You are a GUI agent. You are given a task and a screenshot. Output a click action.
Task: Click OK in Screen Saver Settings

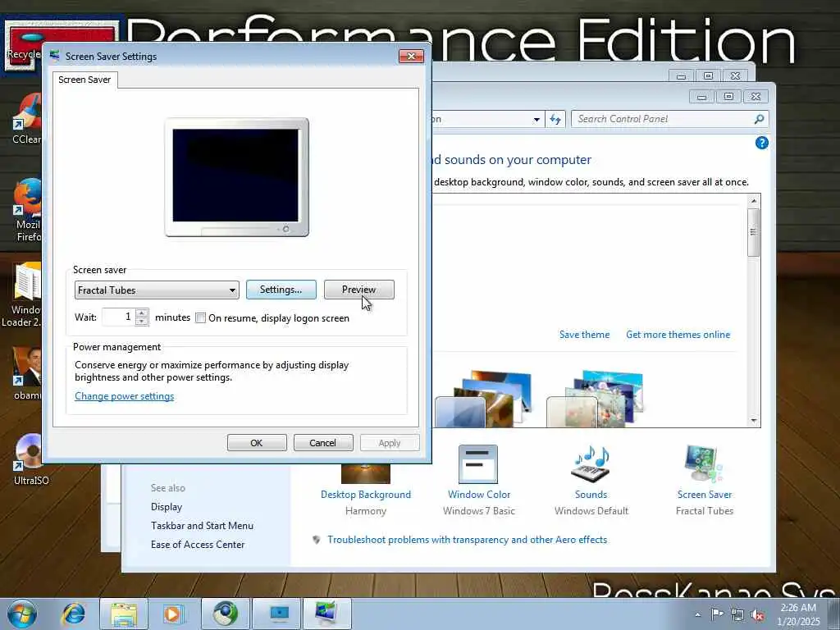coord(257,443)
